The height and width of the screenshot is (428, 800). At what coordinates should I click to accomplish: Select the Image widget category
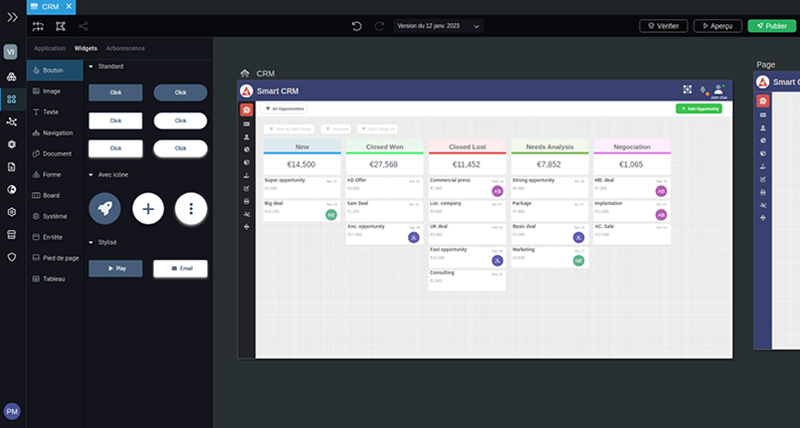point(55,91)
